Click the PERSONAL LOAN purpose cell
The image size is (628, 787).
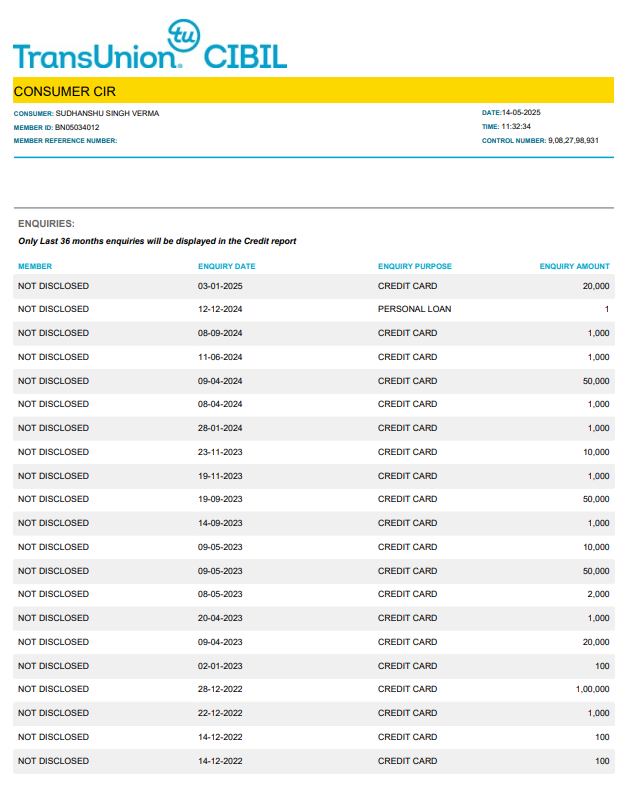coord(415,309)
